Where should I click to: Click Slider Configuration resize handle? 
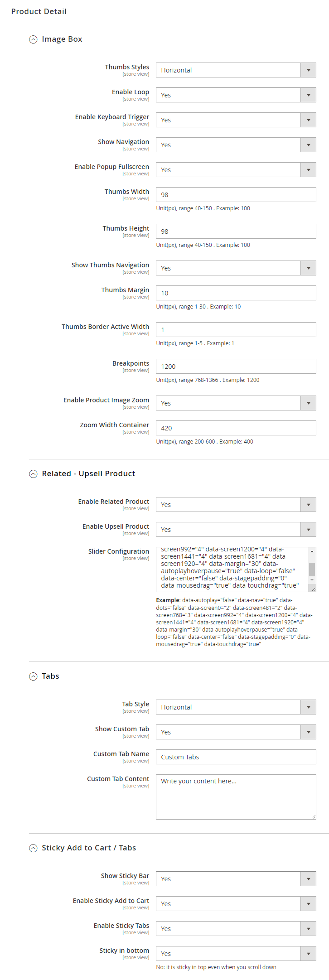(313, 589)
